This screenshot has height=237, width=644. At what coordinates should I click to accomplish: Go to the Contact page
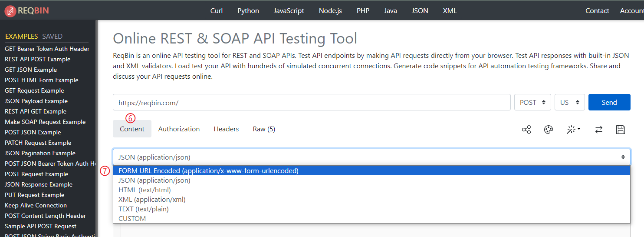(x=597, y=11)
